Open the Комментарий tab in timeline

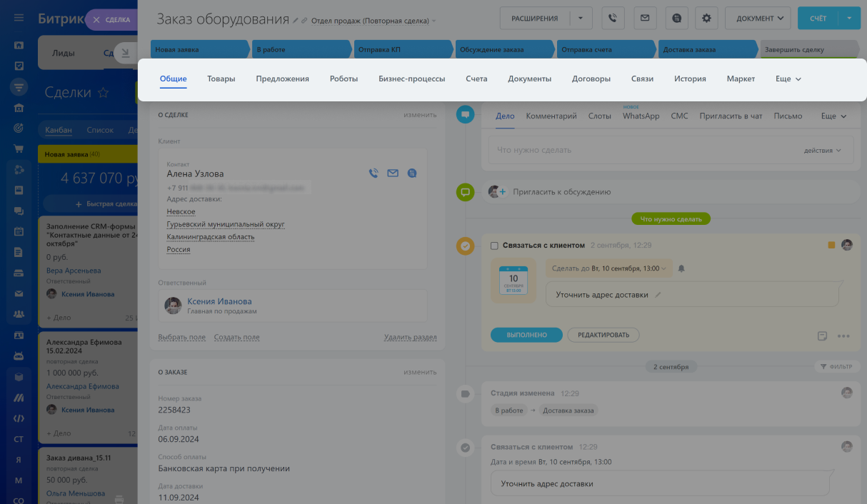[x=551, y=116]
